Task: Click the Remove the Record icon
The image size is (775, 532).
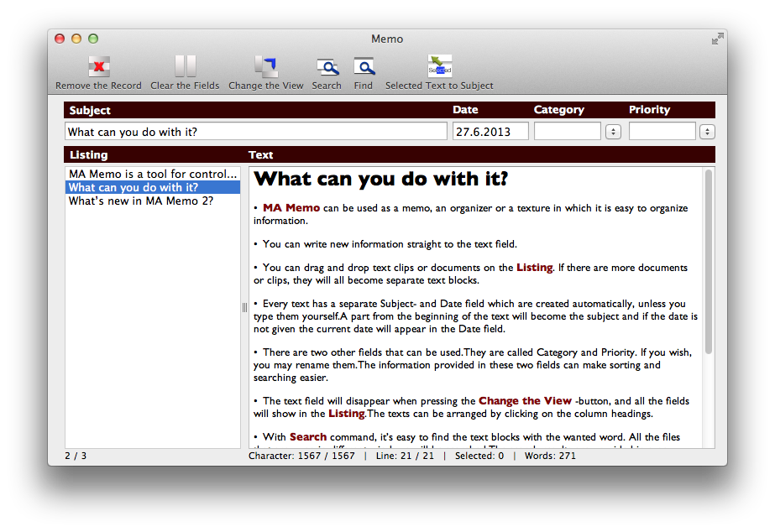Action: tap(99, 67)
